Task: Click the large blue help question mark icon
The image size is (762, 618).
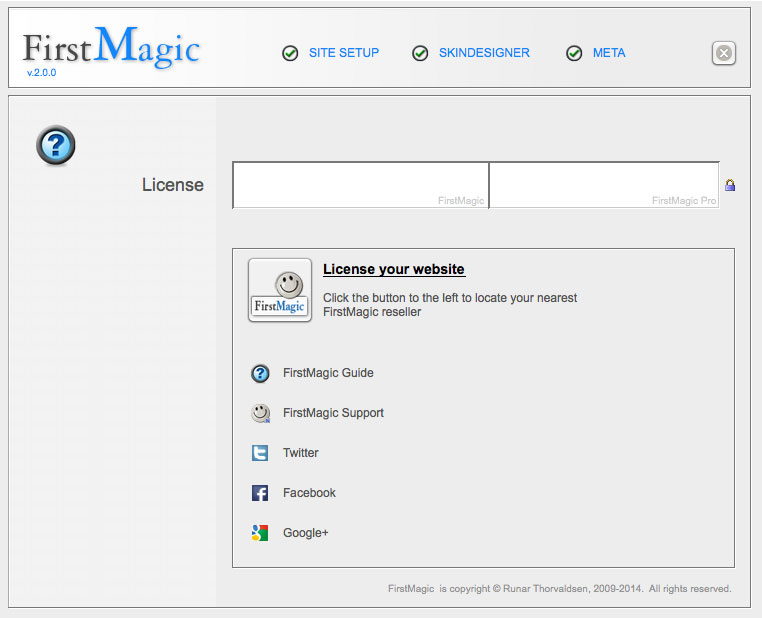Action: pos(56,146)
